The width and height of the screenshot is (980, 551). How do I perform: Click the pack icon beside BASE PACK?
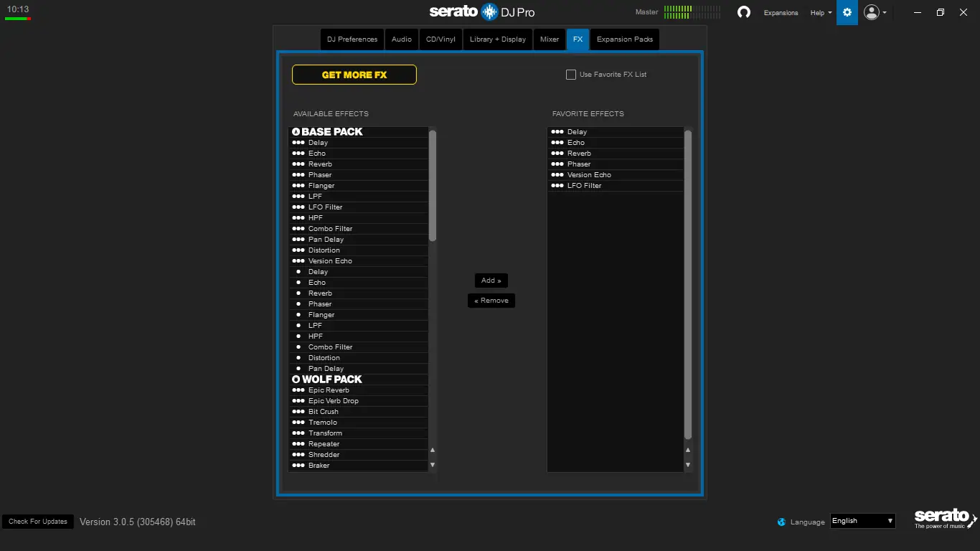[x=296, y=131]
